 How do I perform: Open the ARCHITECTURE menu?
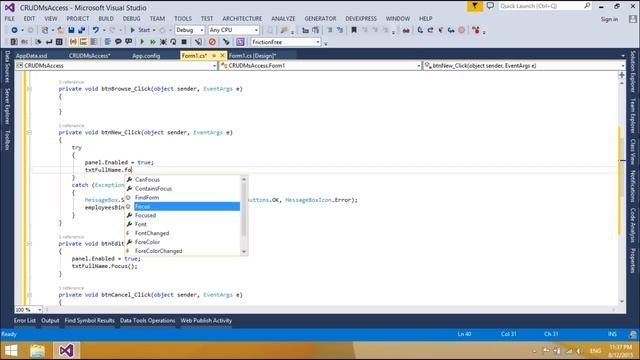tap(242, 19)
